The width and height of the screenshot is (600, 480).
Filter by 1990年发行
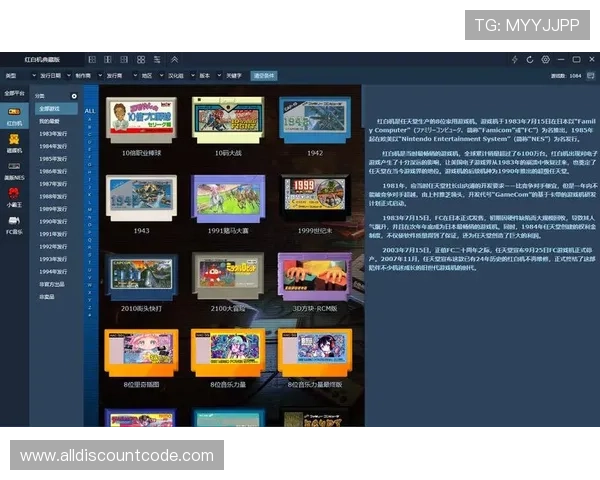53,221
